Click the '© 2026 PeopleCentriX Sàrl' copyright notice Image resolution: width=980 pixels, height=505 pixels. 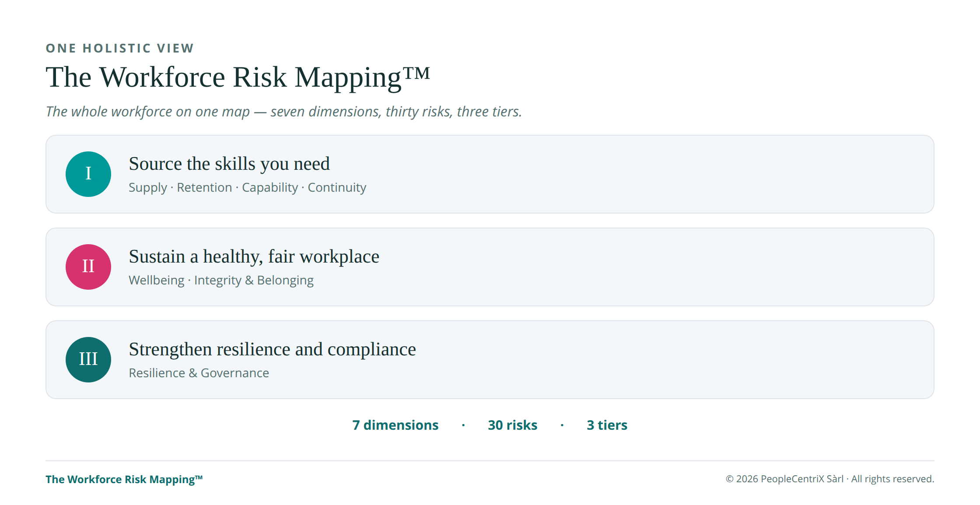[x=830, y=479]
